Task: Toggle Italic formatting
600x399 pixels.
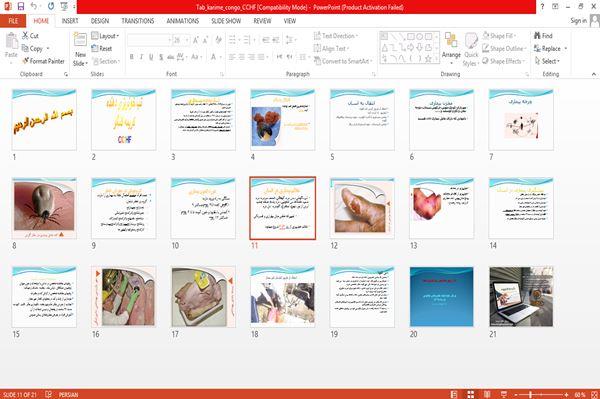Action: [x=141, y=57]
